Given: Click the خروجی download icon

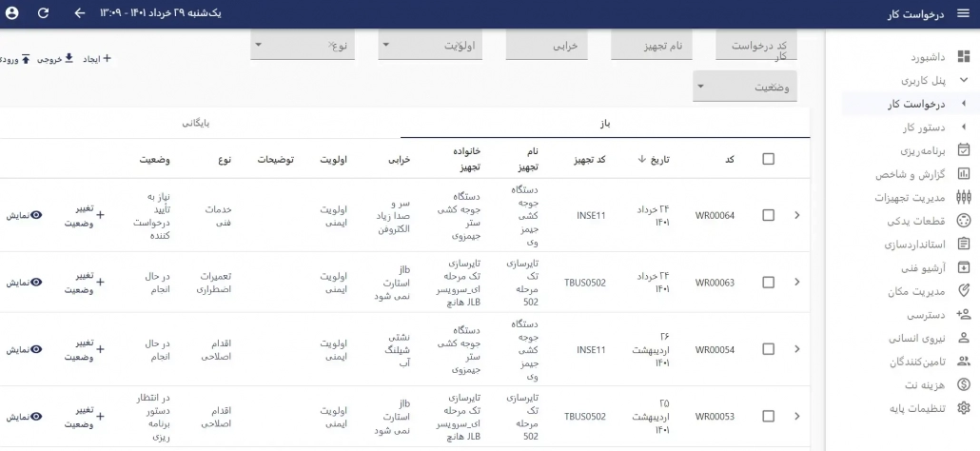Looking at the screenshot, I should [69, 58].
